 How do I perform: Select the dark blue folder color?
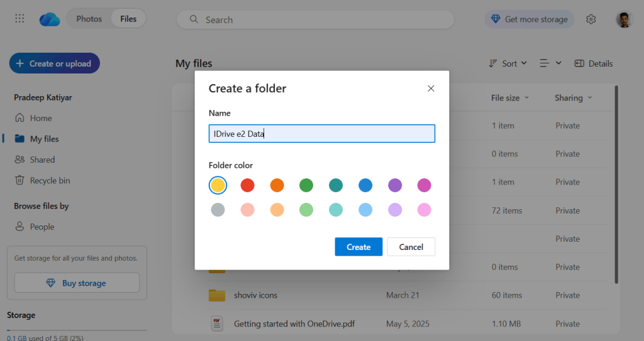point(365,185)
